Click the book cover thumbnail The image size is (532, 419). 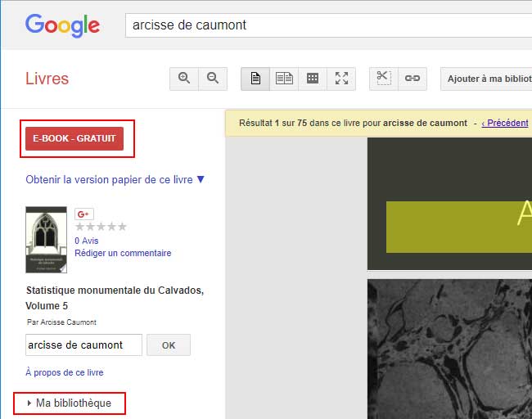[x=46, y=240]
